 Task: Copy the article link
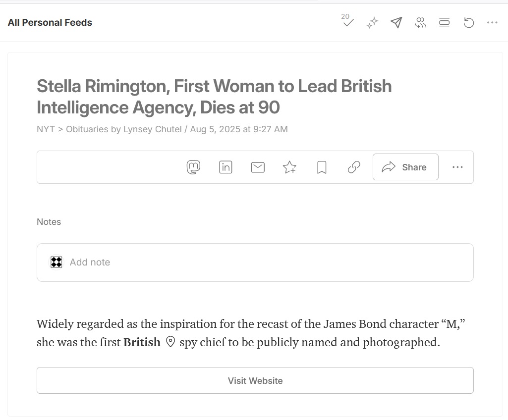tap(354, 167)
